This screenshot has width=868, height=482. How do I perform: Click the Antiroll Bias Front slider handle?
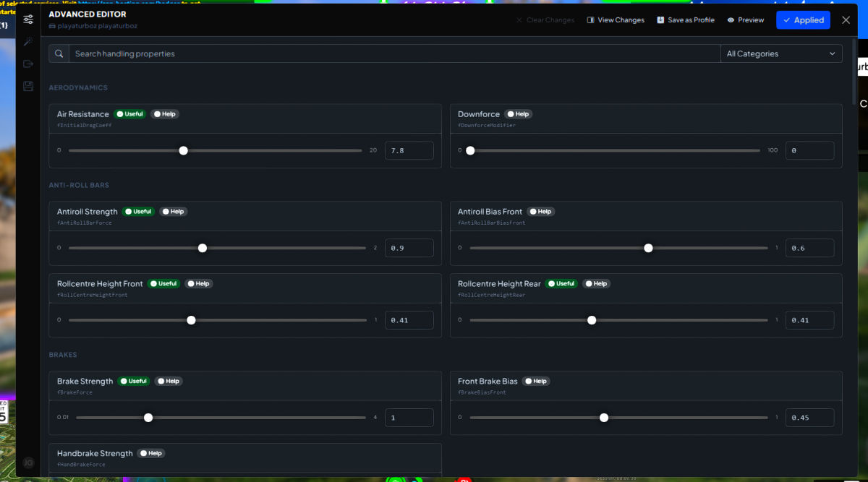(648, 248)
